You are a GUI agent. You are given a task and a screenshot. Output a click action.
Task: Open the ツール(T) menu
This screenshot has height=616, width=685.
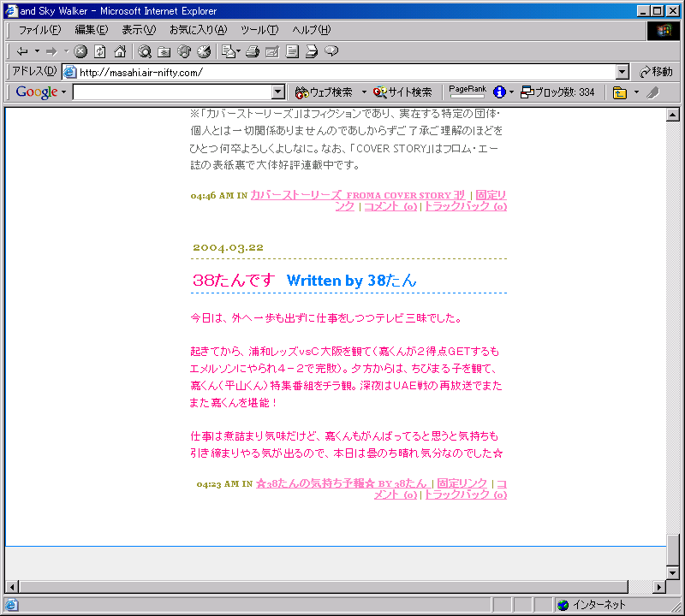[x=259, y=30]
